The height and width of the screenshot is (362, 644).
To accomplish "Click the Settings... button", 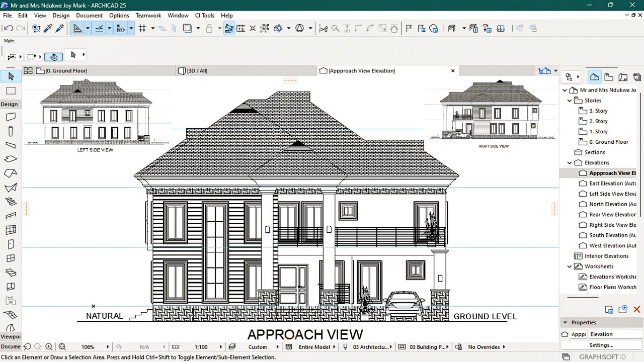I will pyautogui.click(x=601, y=345).
